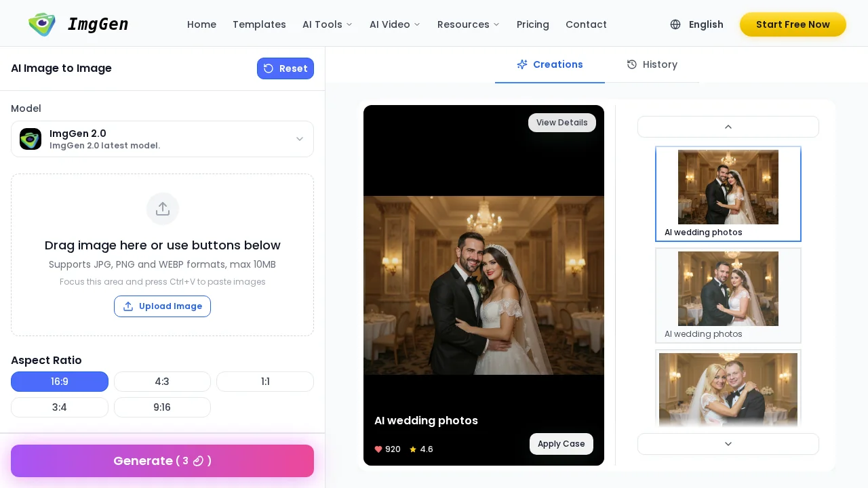The width and height of the screenshot is (868, 488).
Task: Click the heart icon on the wedding photo card
Action: (x=378, y=449)
